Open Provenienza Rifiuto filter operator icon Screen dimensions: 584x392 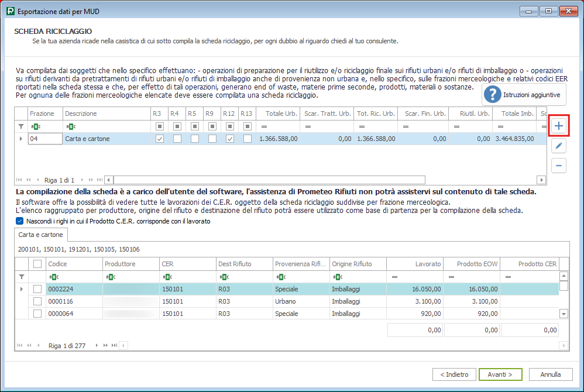pos(281,277)
